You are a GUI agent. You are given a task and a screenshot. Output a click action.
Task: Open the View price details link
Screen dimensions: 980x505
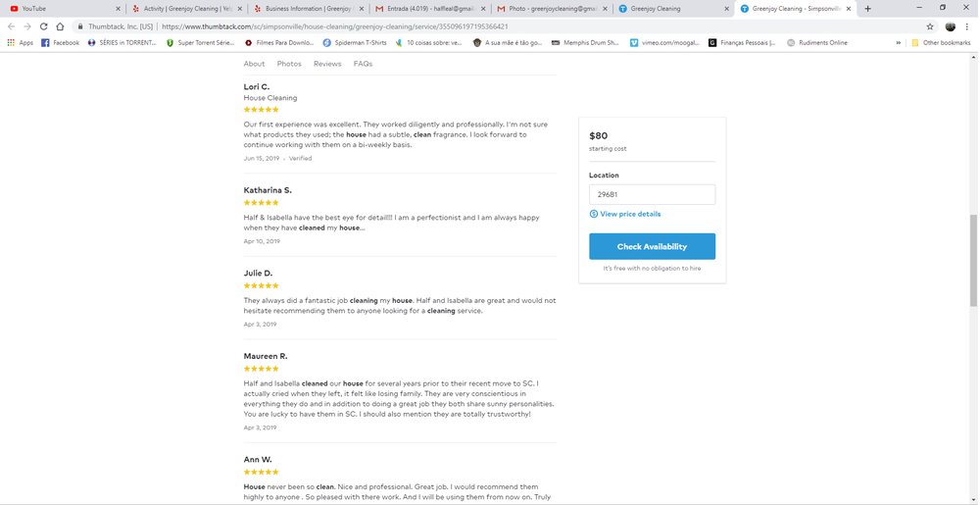point(630,214)
